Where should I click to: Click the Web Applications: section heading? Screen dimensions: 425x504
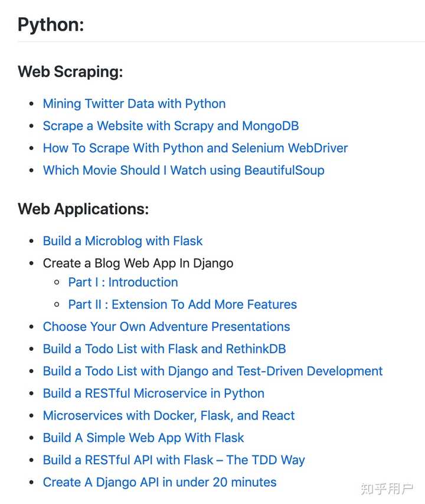pos(83,209)
